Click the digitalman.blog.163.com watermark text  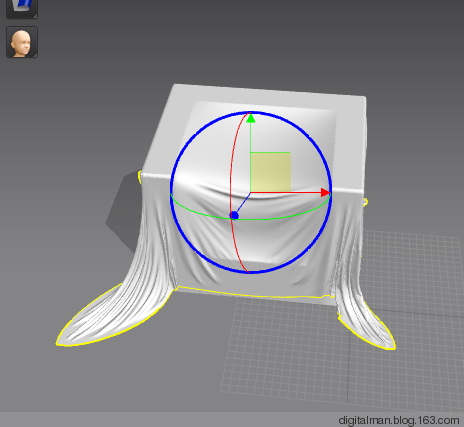click(399, 420)
